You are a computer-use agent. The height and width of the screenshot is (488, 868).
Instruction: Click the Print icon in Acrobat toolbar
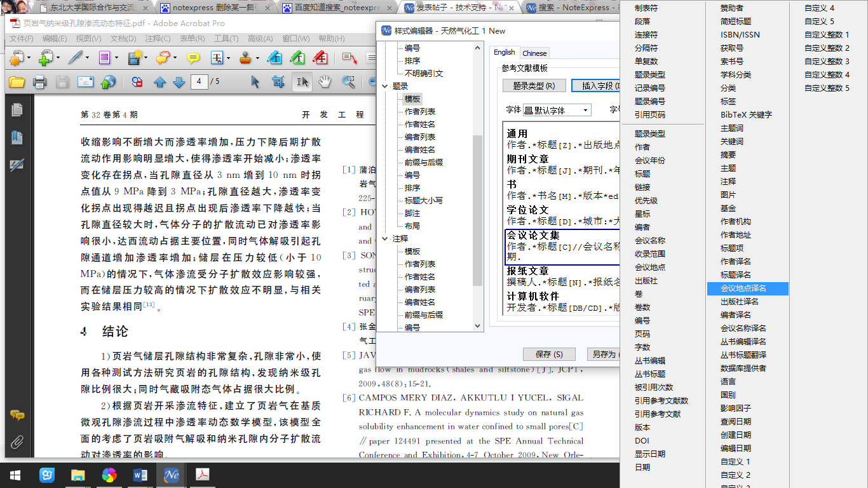click(39, 82)
